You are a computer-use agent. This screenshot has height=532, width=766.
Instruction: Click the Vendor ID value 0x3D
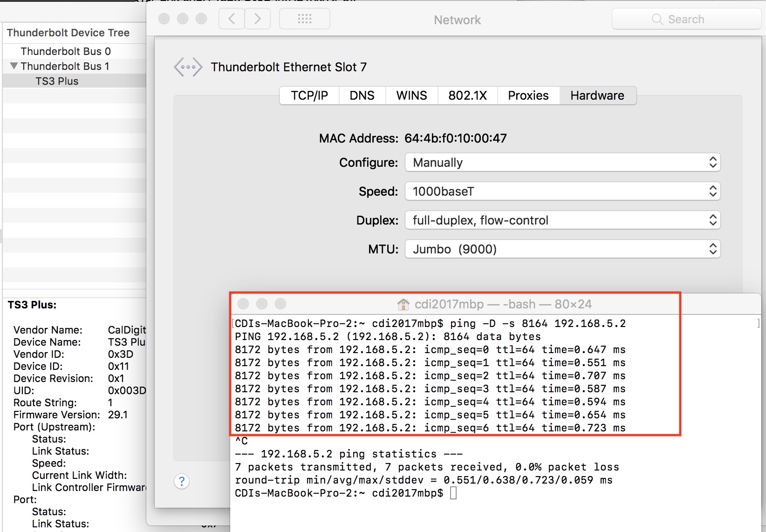coord(121,354)
